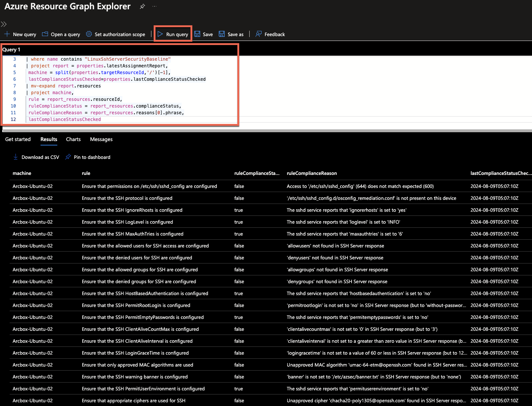Click the Set authorization scope gear icon
This screenshot has width=532, height=406.
[89, 34]
